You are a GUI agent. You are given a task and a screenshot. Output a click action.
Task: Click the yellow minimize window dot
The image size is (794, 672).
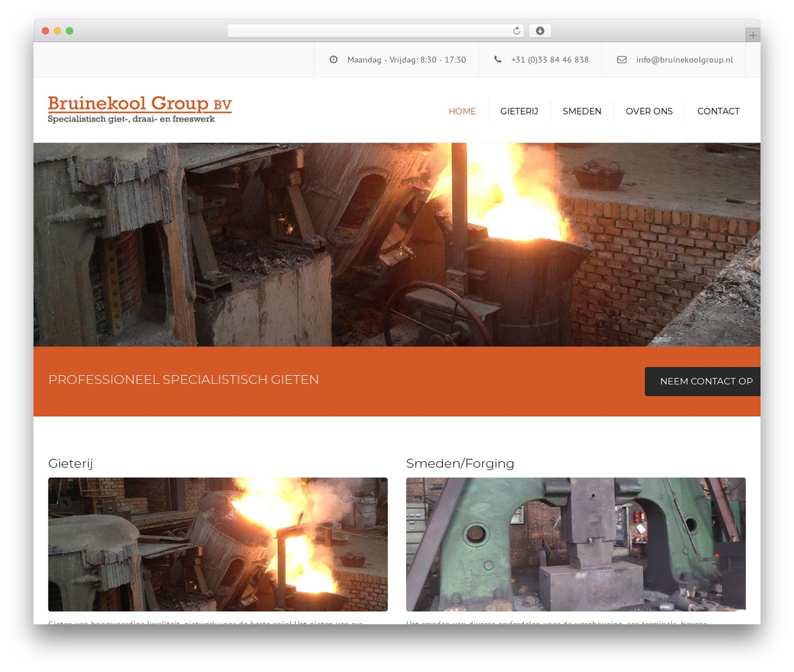point(57,31)
